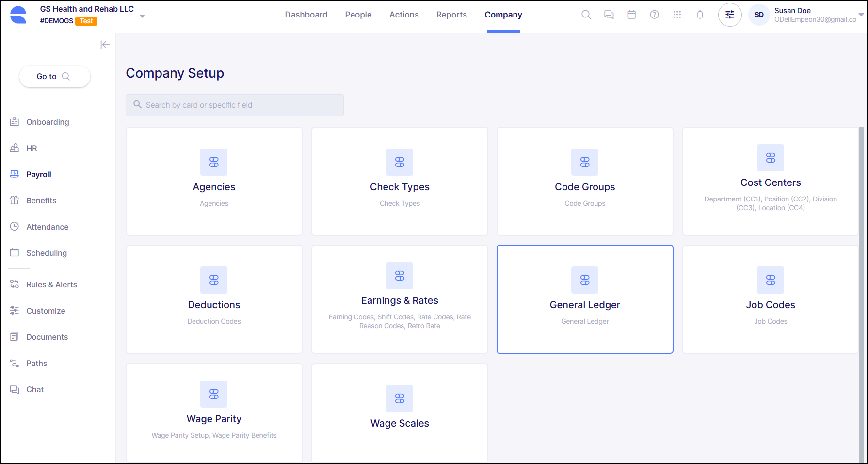Open the Earnings & Rates card
868x464 pixels.
(x=399, y=299)
